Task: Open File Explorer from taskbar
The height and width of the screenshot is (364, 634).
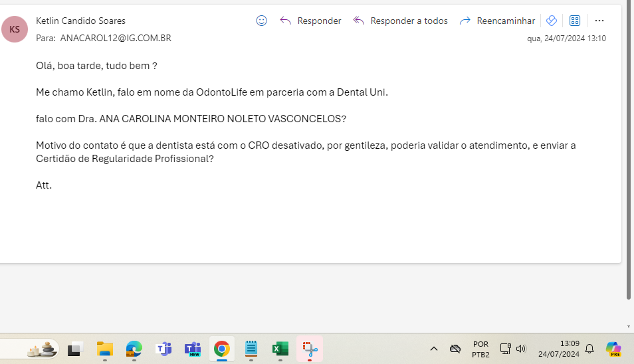Action: click(105, 349)
